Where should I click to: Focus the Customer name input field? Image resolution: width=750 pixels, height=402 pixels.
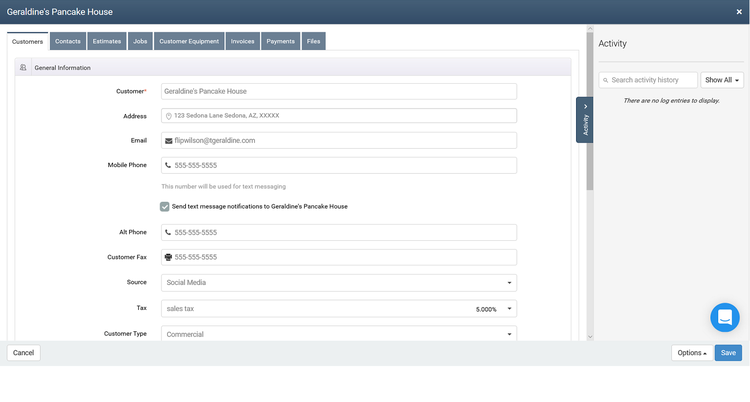[339, 91]
